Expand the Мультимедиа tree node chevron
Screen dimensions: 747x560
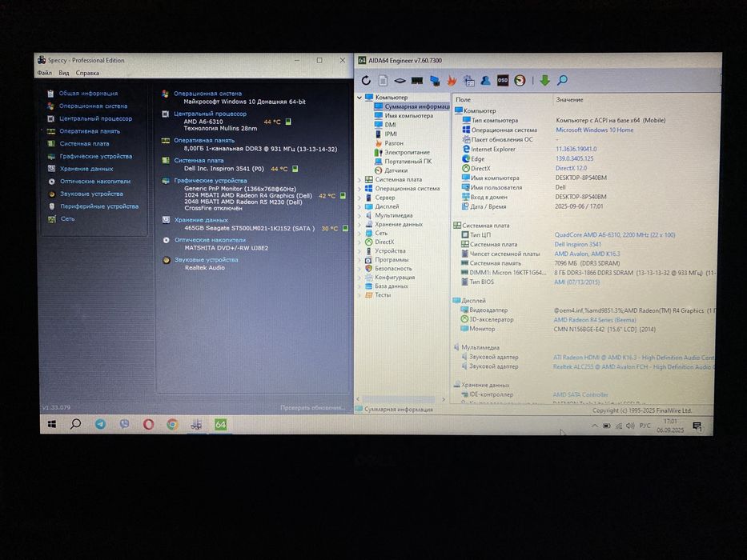[x=359, y=215]
